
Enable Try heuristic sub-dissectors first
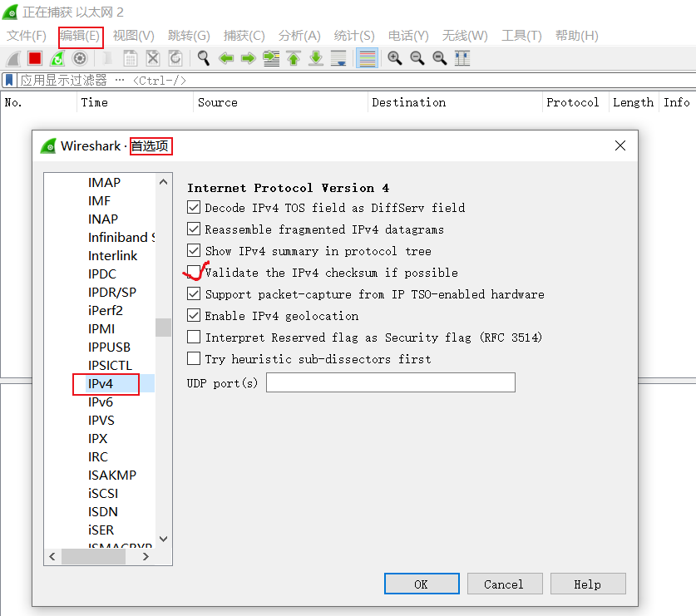(x=194, y=358)
